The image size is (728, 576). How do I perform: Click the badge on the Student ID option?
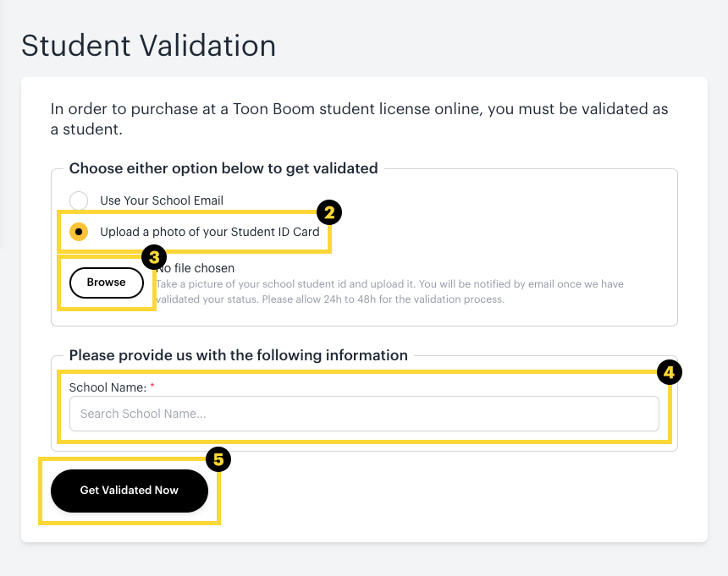(328, 212)
